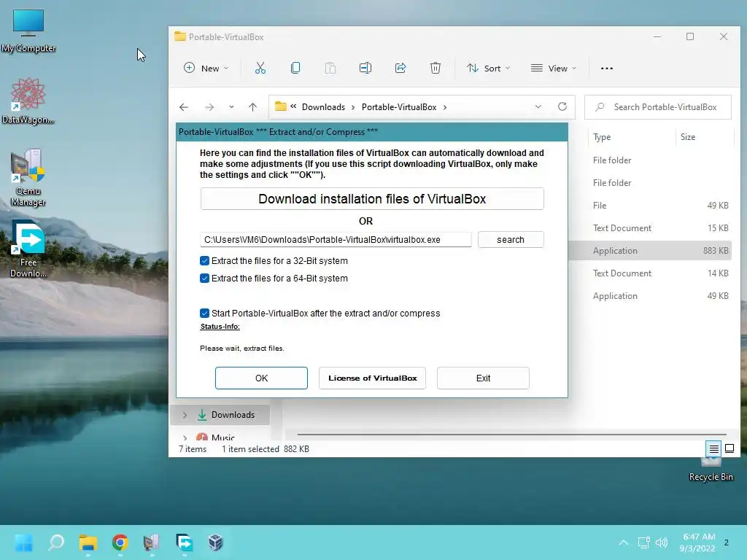Viewport: 747px width, 560px height.
Task: Go forward with the right arrow in Explorer
Action: pyautogui.click(x=209, y=107)
